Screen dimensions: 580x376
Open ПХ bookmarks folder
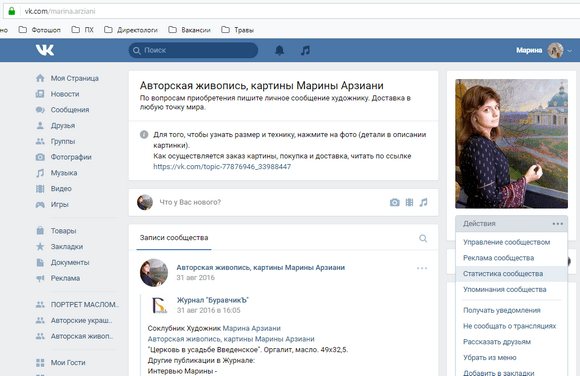click(x=82, y=30)
